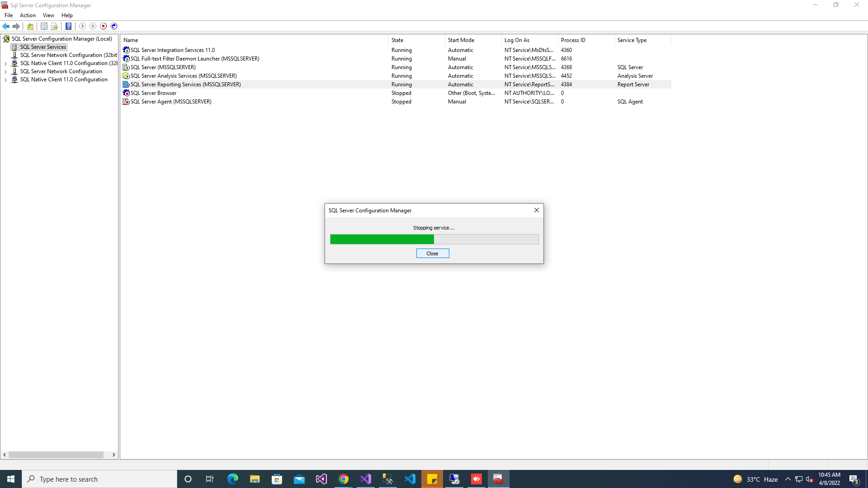Click the Up one level folder icon

(x=30, y=26)
